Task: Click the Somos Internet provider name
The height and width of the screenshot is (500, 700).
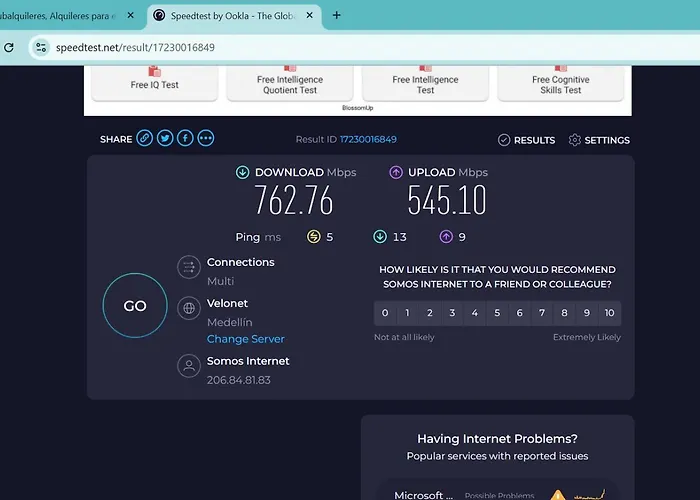Action: (248, 361)
